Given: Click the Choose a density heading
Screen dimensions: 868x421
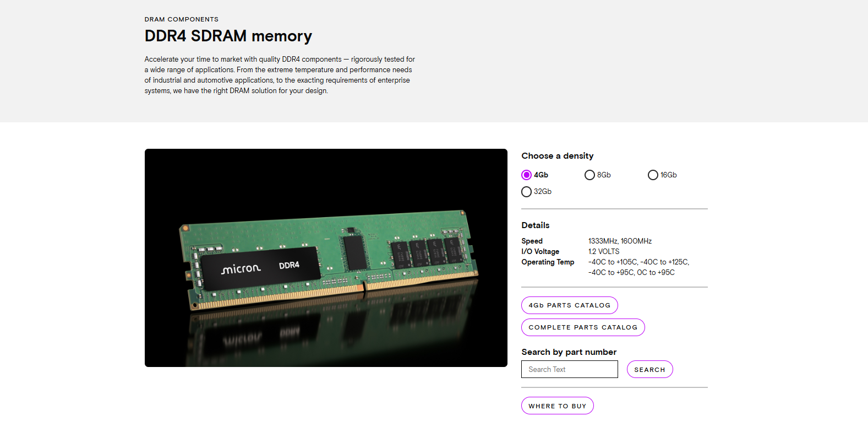Looking at the screenshot, I should (557, 156).
